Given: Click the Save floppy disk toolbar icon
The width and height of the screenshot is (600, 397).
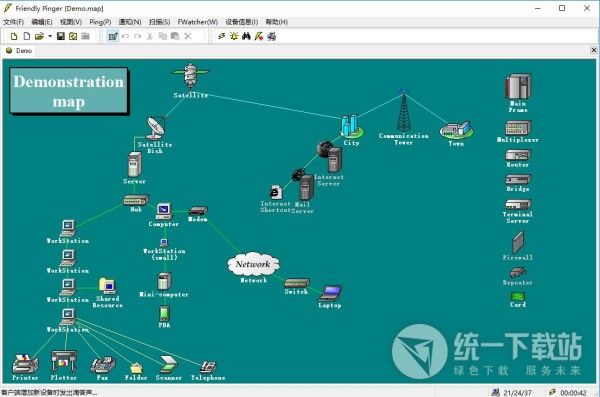Looking at the screenshot, I should pyautogui.click(x=60, y=36).
